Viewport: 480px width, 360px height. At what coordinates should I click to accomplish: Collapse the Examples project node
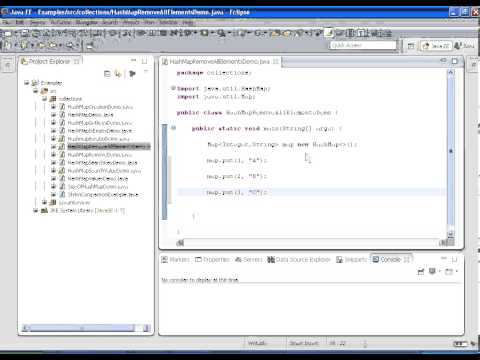[26, 82]
